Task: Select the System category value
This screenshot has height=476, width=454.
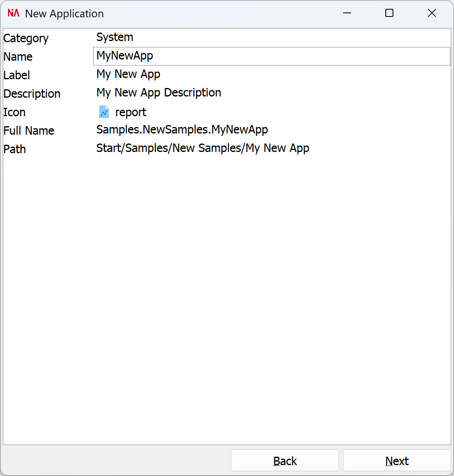Action: pyautogui.click(x=115, y=37)
